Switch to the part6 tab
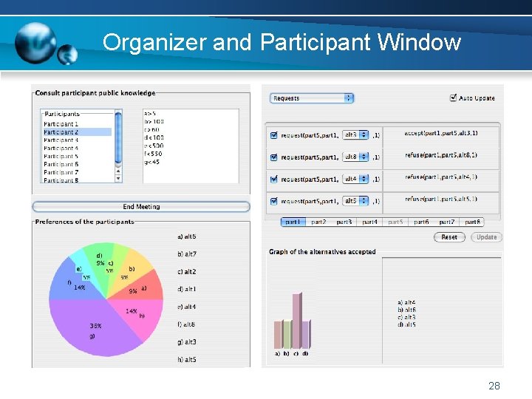 [x=421, y=222]
